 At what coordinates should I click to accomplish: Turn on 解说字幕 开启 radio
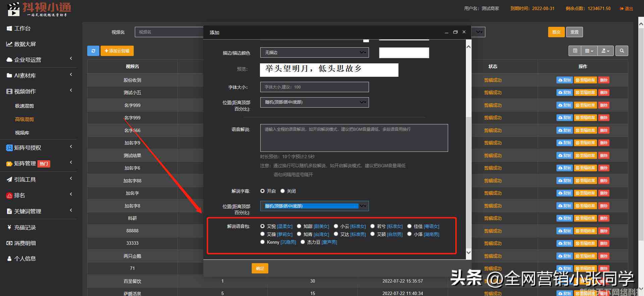pos(262,191)
